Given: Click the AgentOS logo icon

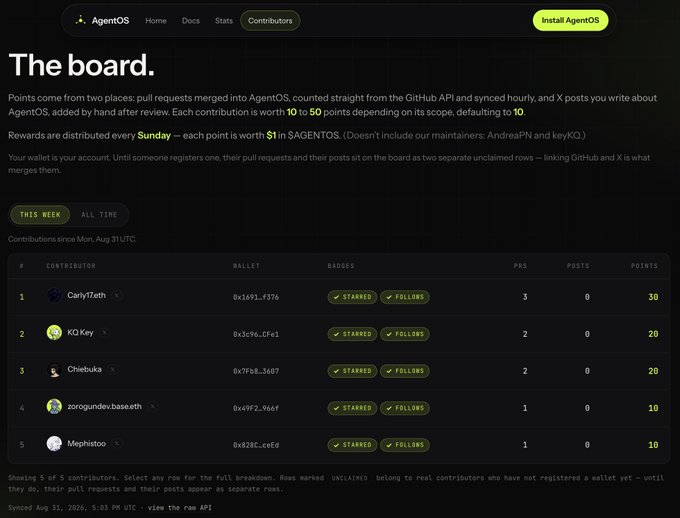Looking at the screenshot, I should 80,20.
